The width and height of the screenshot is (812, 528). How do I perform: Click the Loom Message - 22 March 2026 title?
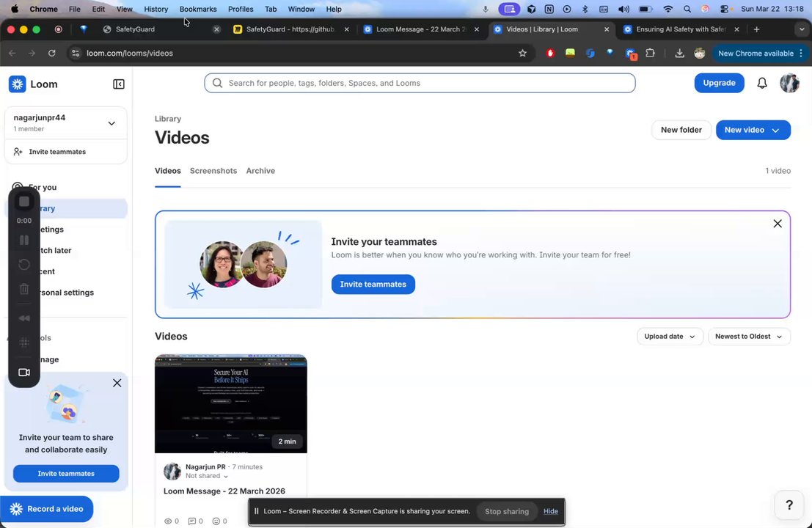coord(224,491)
